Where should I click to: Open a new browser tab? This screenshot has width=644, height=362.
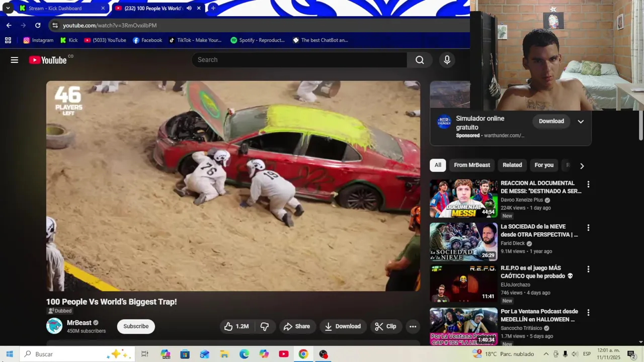point(213,8)
